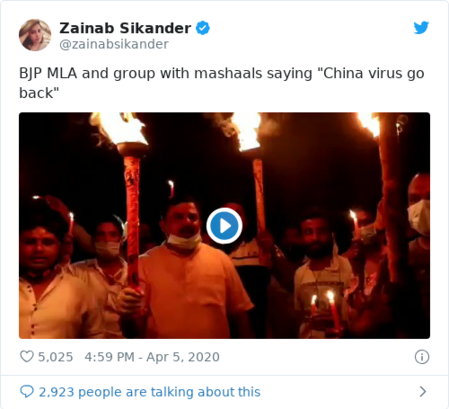Open '2,923 people are talking about this'
The image size is (449, 409).
point(149,392)
